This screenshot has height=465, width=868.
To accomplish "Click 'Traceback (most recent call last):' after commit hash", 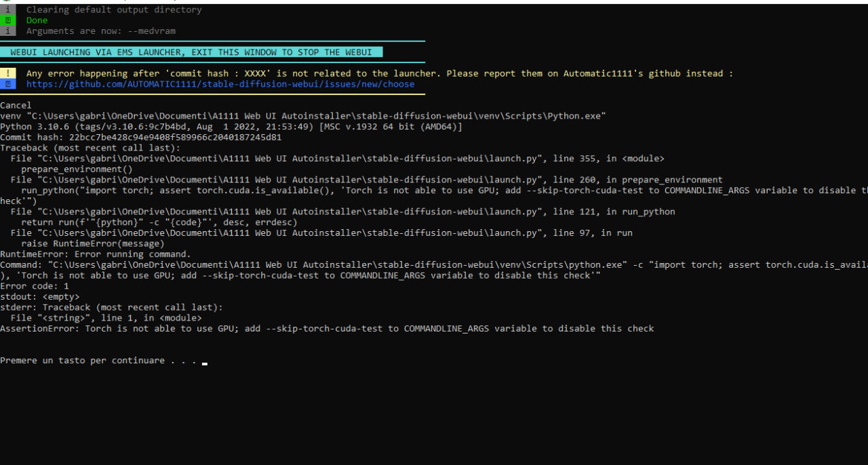I will [x=90, y=148].
